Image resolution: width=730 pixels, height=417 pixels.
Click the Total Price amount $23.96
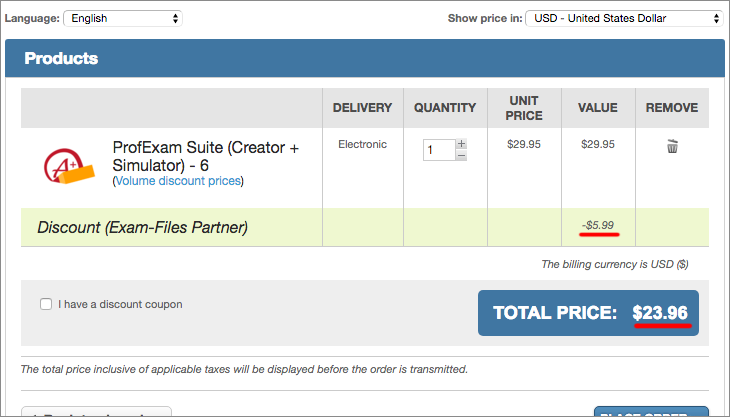(x=660, y=313)
